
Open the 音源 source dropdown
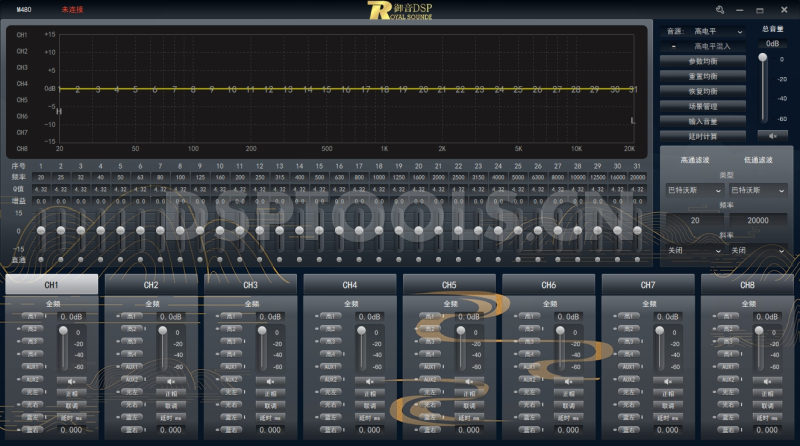[x=717, y=31]
